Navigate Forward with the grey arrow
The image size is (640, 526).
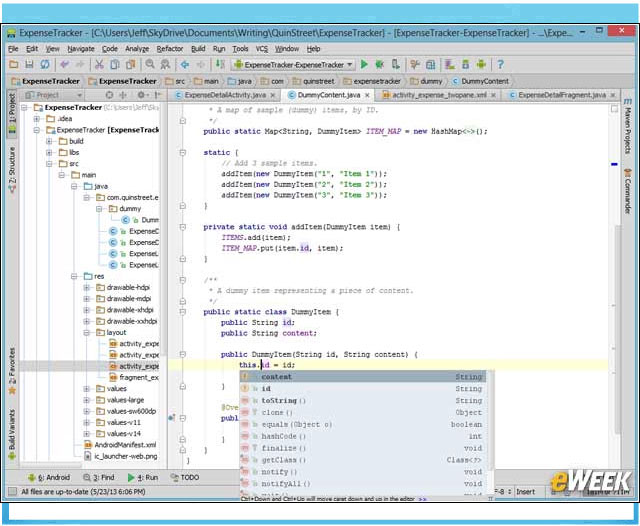(x=200, y=64)
